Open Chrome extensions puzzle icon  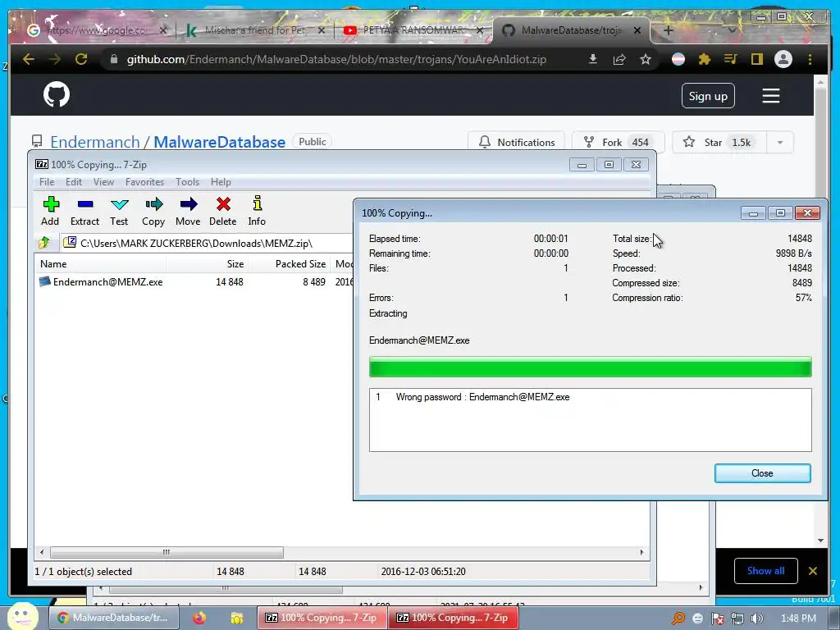point(705,59)
